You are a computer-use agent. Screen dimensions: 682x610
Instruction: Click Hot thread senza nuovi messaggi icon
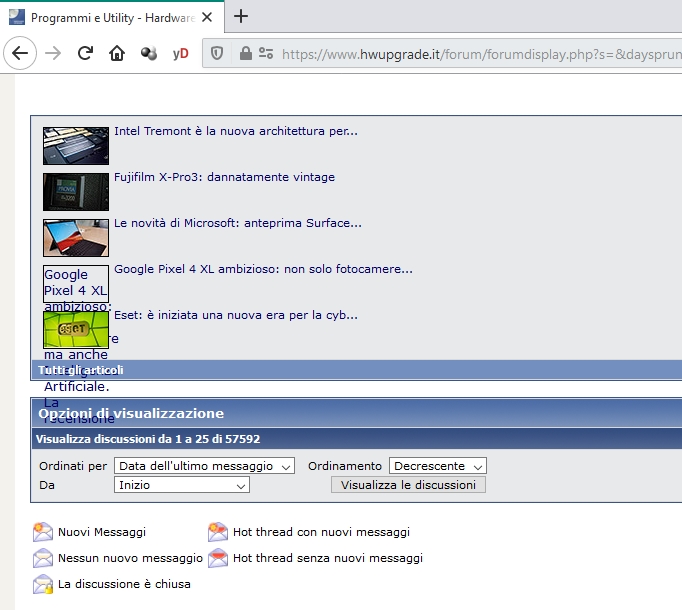(x=217, y=558)
